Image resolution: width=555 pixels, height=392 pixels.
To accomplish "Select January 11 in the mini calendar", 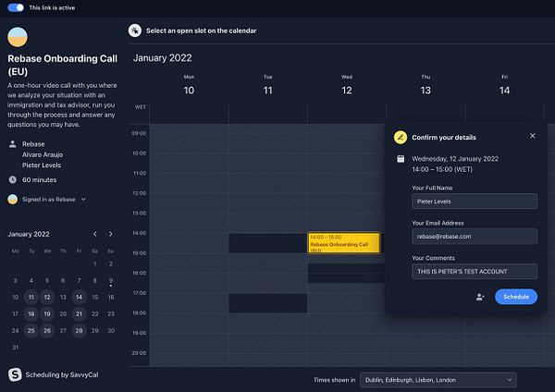I will click(31, 297).
